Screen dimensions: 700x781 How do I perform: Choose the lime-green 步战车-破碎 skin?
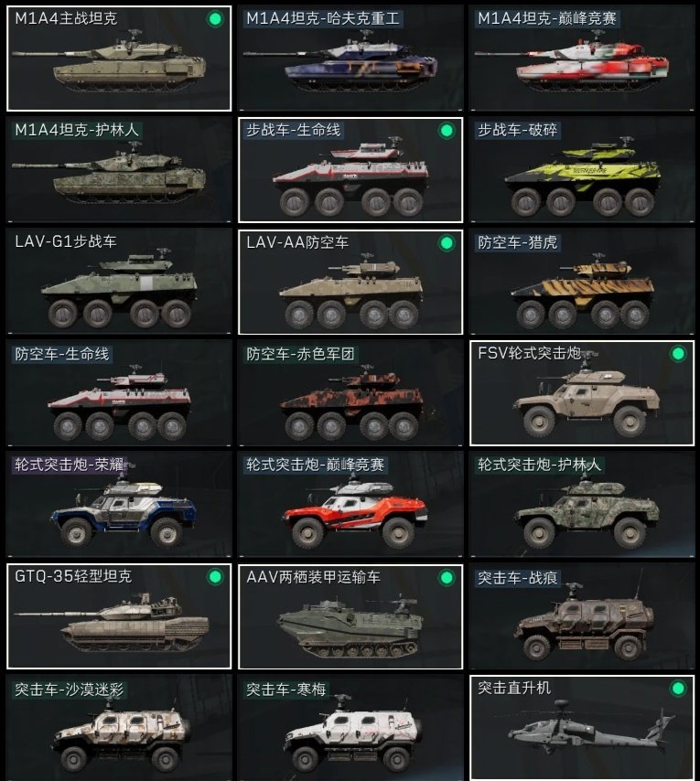(582, 170)
